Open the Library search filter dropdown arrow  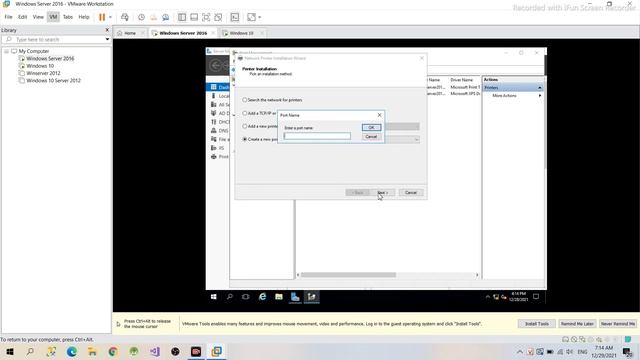click(x=107, y=40)
